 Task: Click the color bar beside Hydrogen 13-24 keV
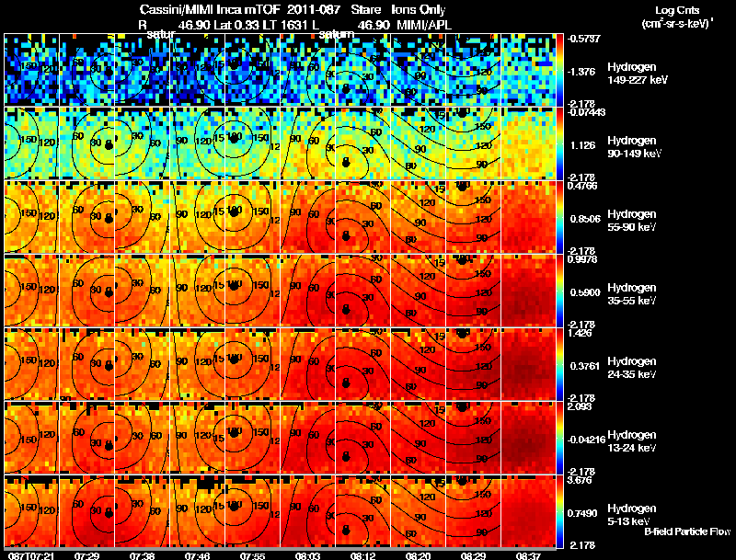point(559,438)
